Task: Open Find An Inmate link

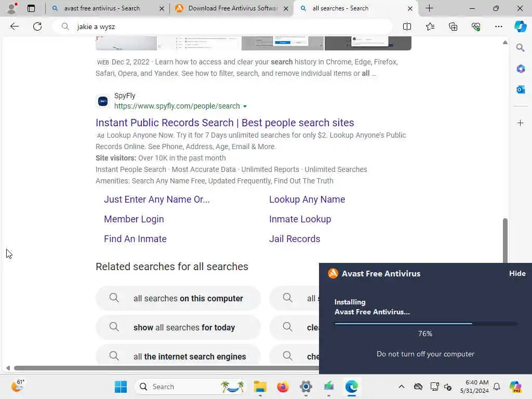Action: [x=135, y=239]
